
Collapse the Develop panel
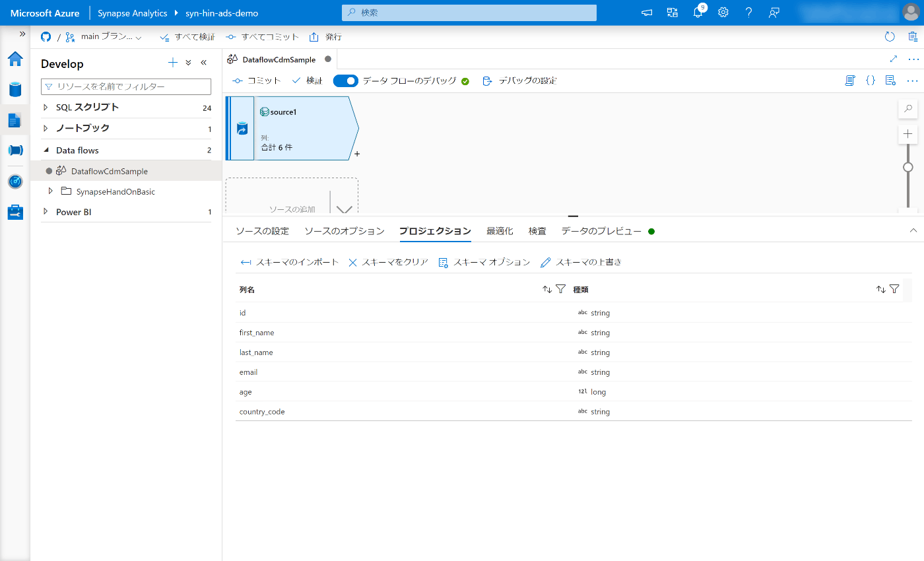click(203, 63)
